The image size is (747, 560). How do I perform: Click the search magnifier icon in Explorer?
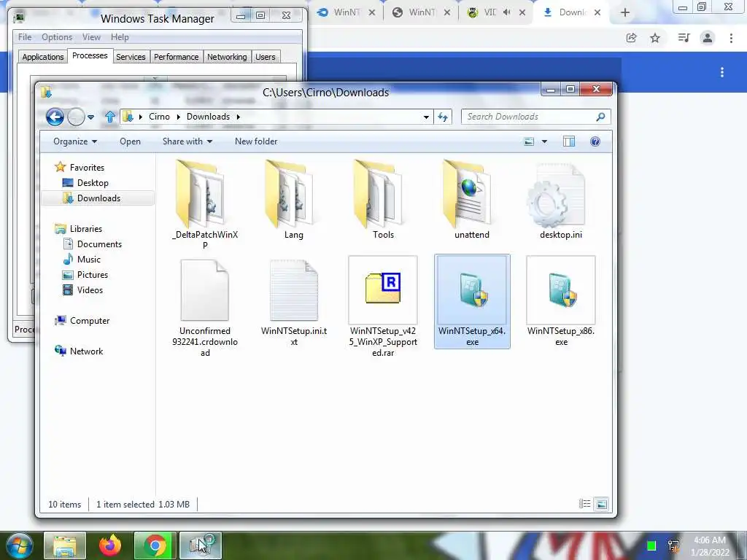(x=600, y=117)
